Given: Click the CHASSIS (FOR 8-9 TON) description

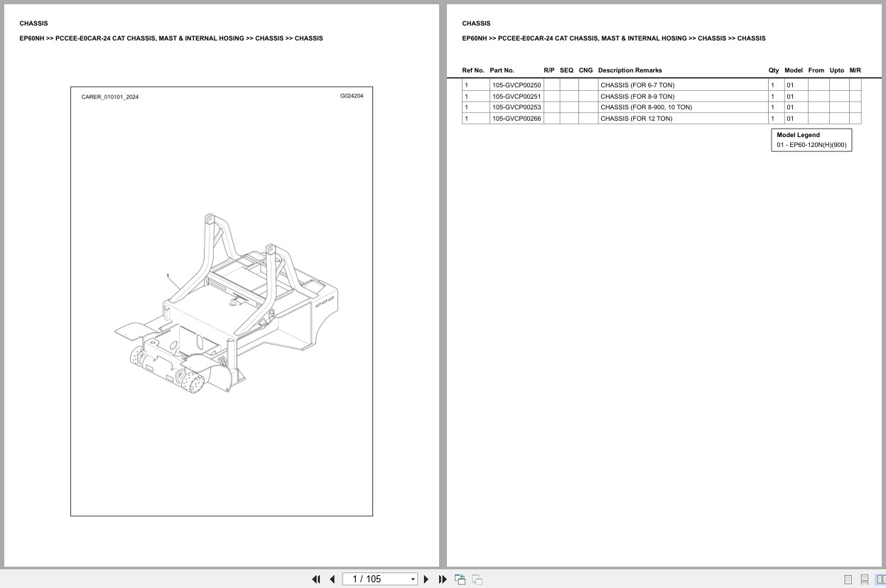Looking at the screenshot, I should pos(637,96).
